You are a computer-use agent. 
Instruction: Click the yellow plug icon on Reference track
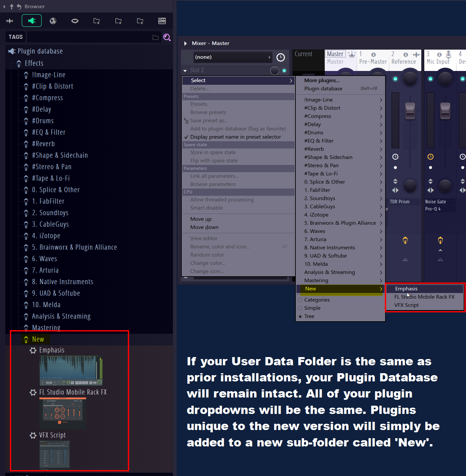click(405, 240)
